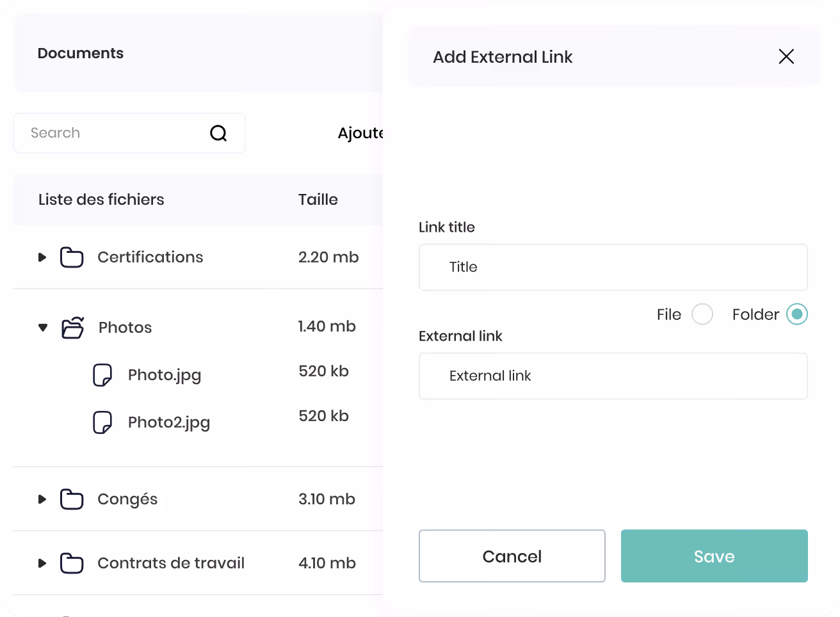
Task: Select the Photos folder name
Action: point(125,328)
